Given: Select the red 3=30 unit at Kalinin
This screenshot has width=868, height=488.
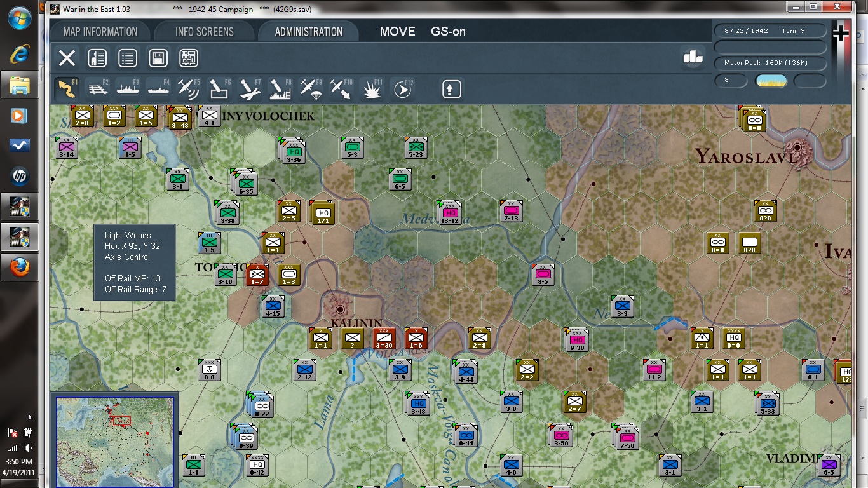Looking at the screenshot, I should (385, 338).
